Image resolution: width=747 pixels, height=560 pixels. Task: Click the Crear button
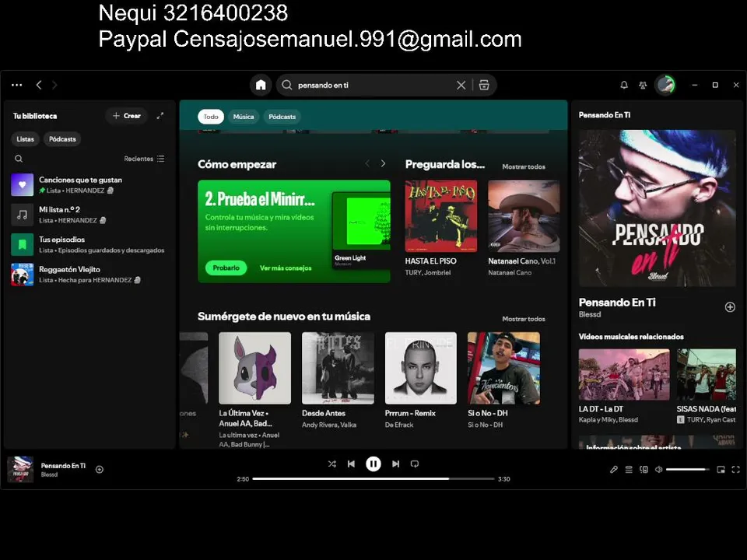[x=126, y=116]
